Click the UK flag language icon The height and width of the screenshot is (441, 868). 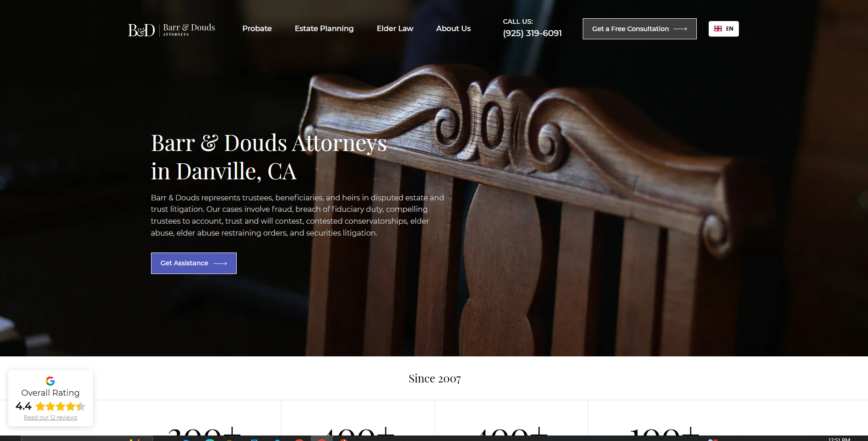718,29
